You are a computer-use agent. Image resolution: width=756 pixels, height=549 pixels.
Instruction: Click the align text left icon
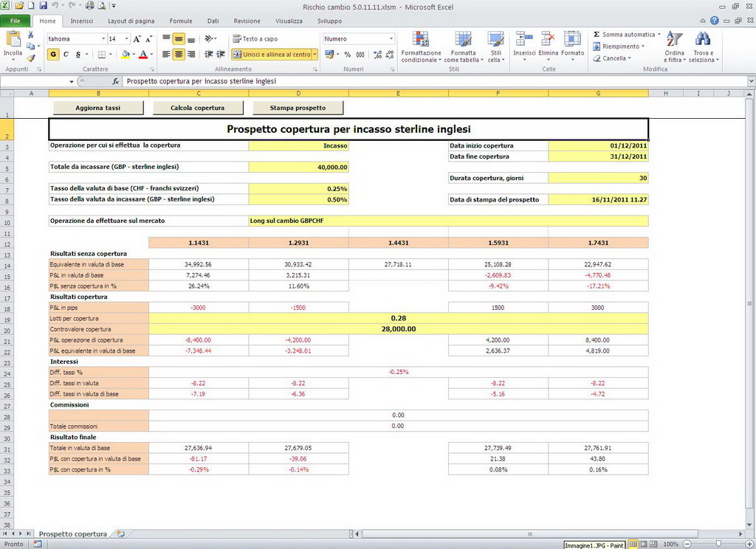166,55
